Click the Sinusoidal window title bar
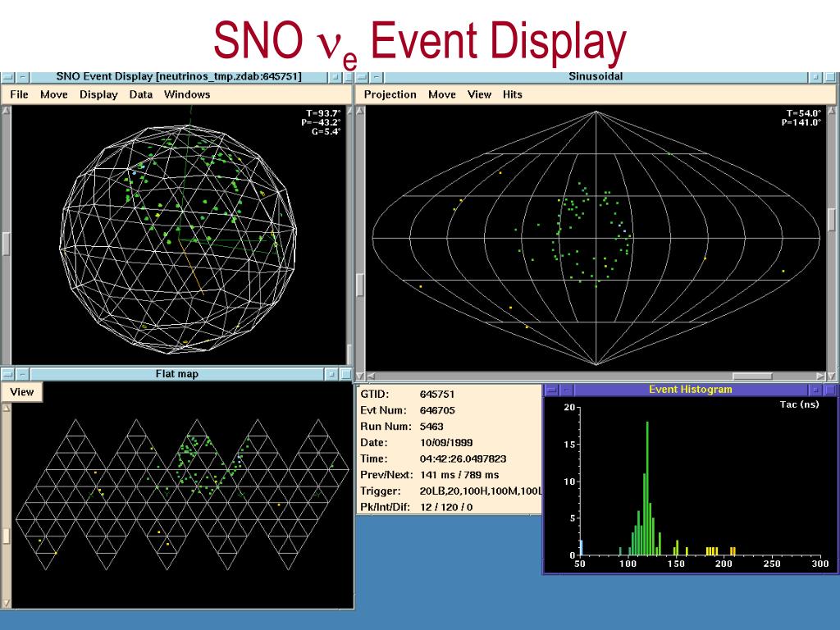 pos(596,76)
